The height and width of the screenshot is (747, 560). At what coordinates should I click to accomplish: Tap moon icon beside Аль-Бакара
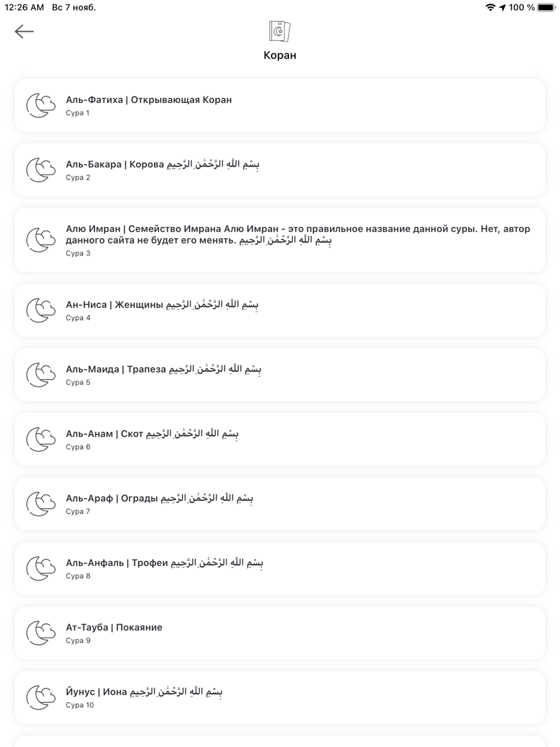click(x=41, y=170)
